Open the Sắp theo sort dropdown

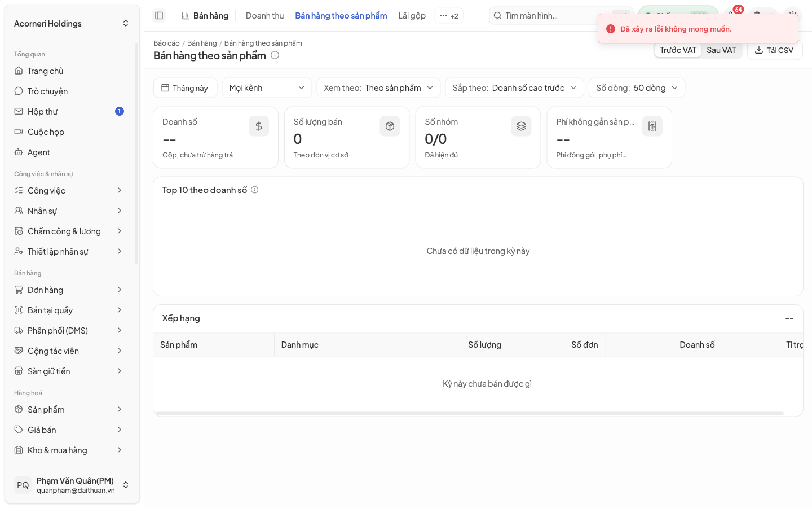coord(515,88)
